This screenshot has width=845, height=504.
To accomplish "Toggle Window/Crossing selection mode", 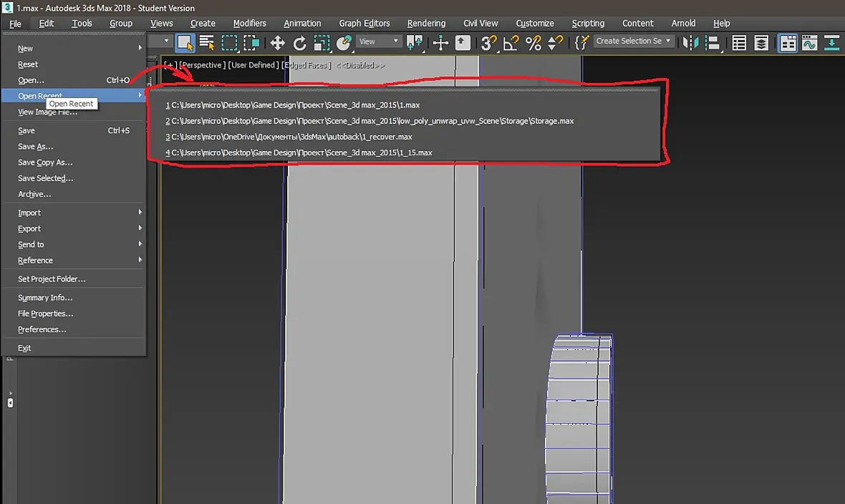I will (251, 42).
